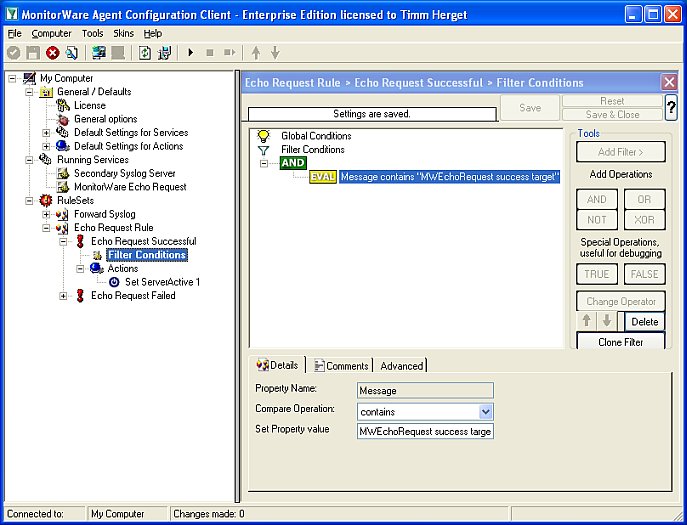This screenshot has width=687, height=525.
Task: Open the Skins menu
Action: (124, 34)
